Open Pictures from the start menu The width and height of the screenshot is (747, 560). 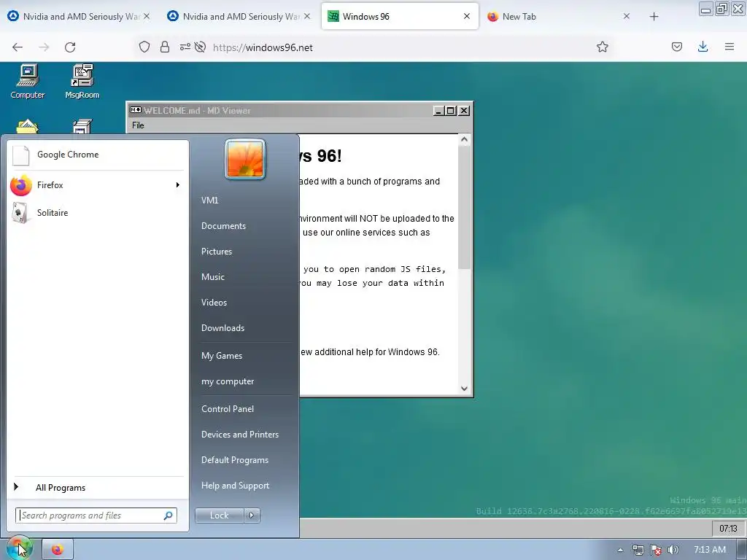[x=216, y=252]
